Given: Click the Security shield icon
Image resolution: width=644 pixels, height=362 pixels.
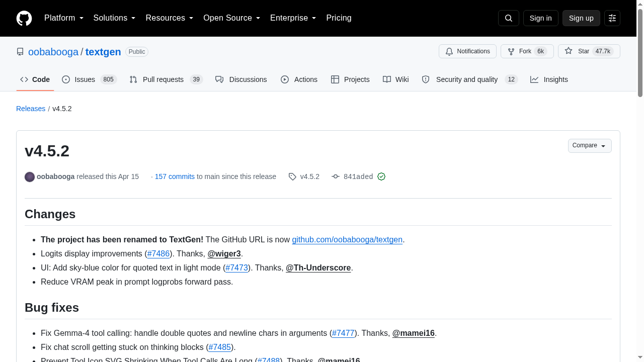Looking at the screenshot, I should (426, 79).
